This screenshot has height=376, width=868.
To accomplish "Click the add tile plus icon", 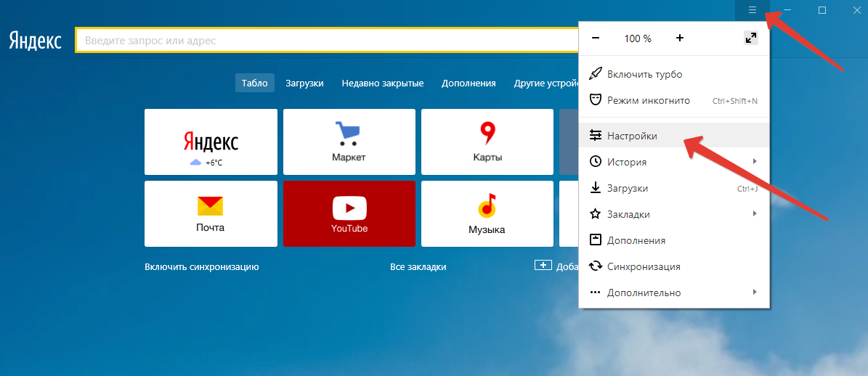I will [543, 265].
